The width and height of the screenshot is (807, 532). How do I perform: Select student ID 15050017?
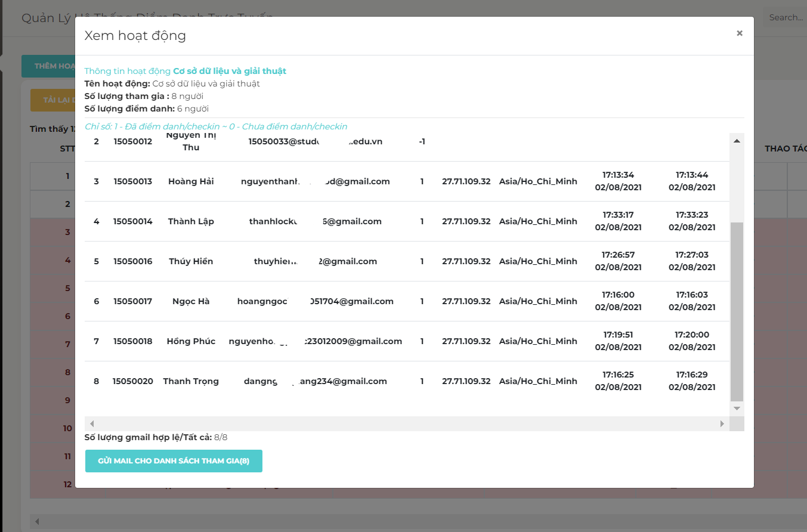133,301
